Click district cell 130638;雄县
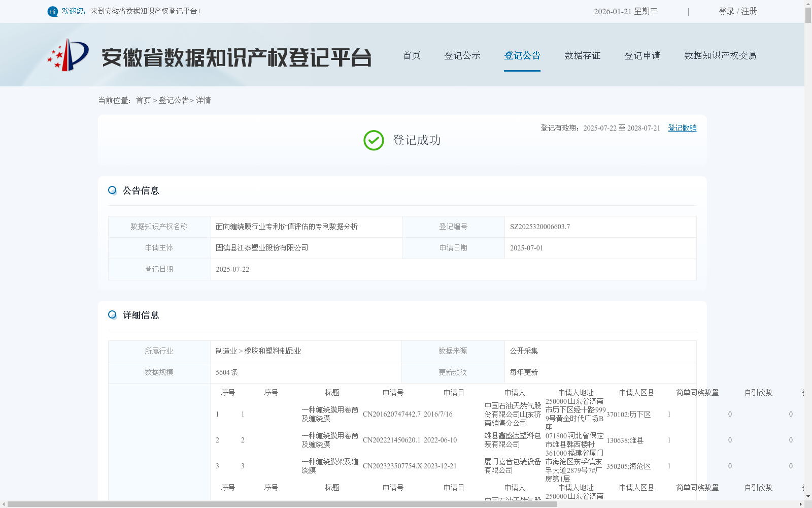Viewport: 812px width, 508px height. [625, 440]
